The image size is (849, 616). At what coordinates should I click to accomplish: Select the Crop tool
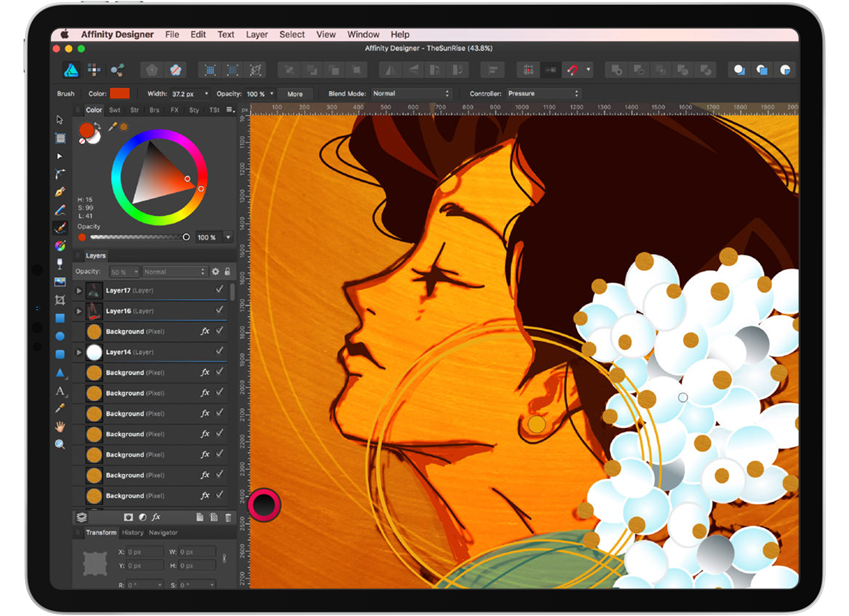point(60,300)
